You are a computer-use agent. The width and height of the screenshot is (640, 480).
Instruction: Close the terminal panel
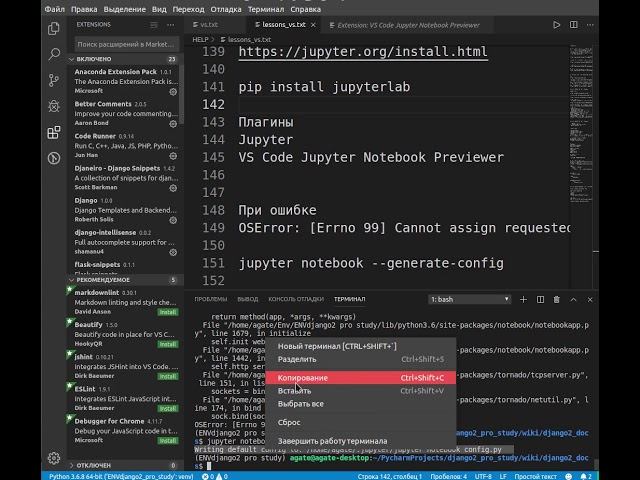590,300
